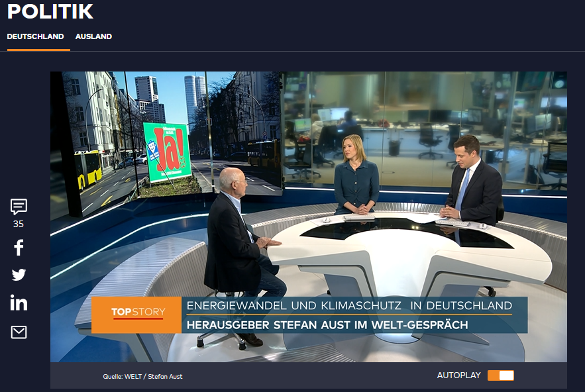Share article on LinkedIn

point(19,303)
